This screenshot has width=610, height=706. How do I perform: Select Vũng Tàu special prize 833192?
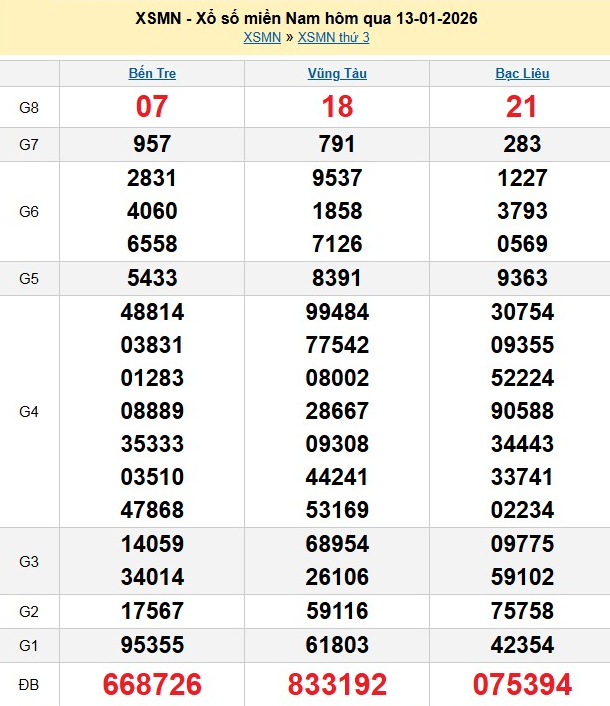click(x=337, y=684)
